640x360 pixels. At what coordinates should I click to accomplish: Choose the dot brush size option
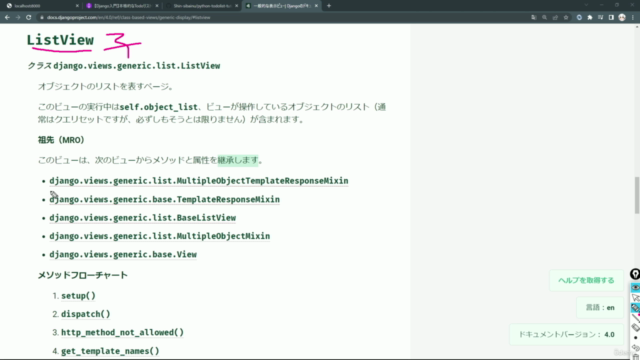pyautogui.click(x=636, y=338)
